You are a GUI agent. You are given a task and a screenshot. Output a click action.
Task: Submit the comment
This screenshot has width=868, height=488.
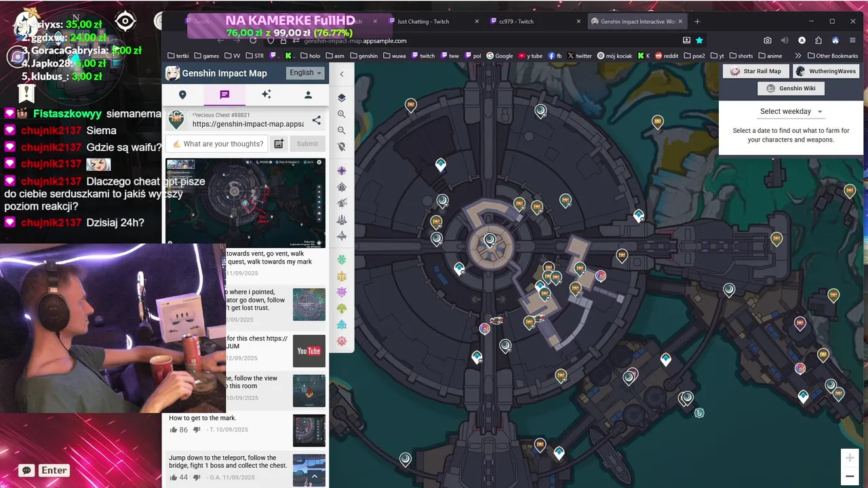pyautogui.click(x=307, y=144)
